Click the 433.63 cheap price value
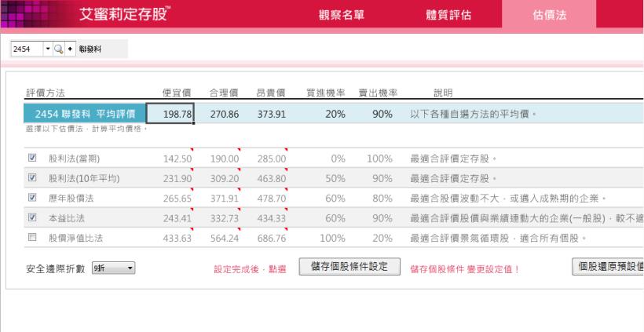Screen dimensions: 644x332 pyautogui.click(x=177, y=238)
